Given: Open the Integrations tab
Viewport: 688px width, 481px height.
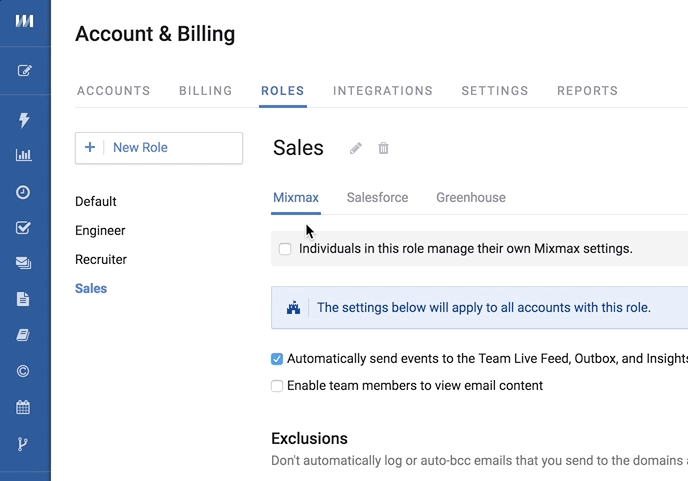Looking at the screenshot, I should pos(382,91).
